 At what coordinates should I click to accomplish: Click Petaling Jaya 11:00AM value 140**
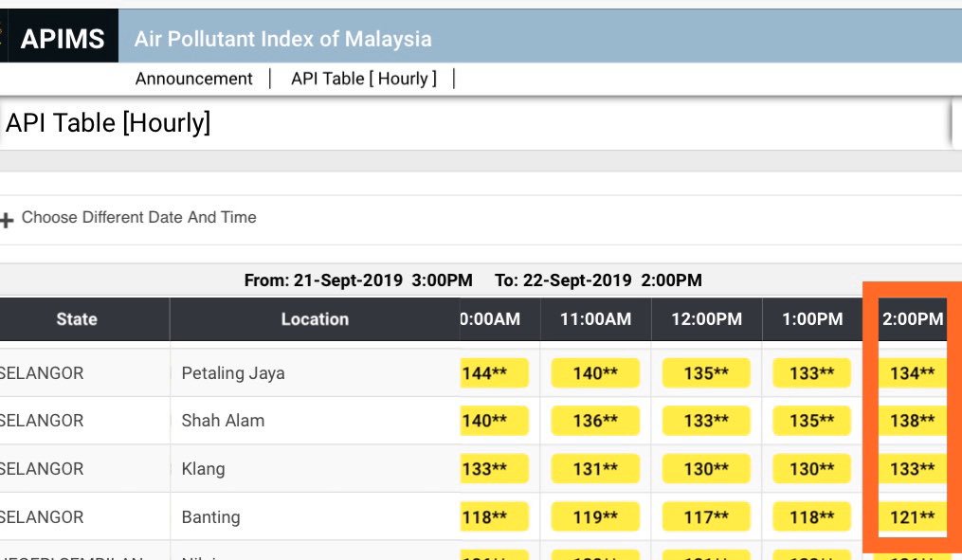pos(595,373)
